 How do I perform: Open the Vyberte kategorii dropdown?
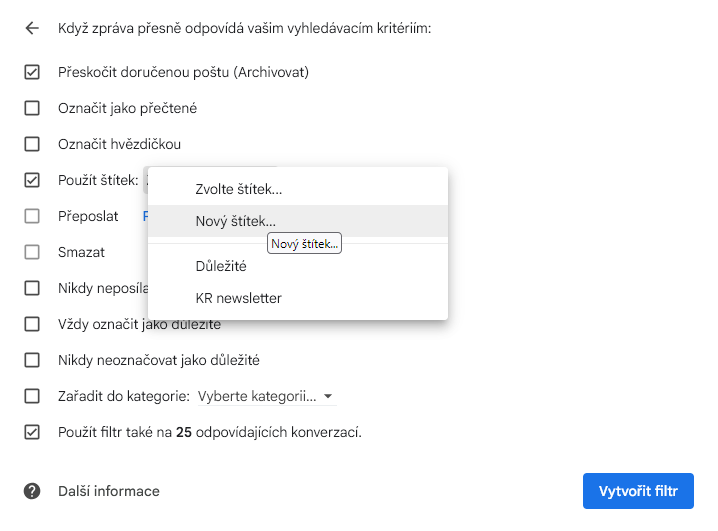265,396
